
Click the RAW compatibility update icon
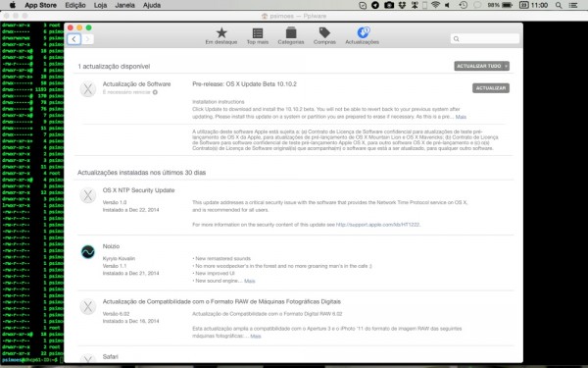[x=88, y=307]
